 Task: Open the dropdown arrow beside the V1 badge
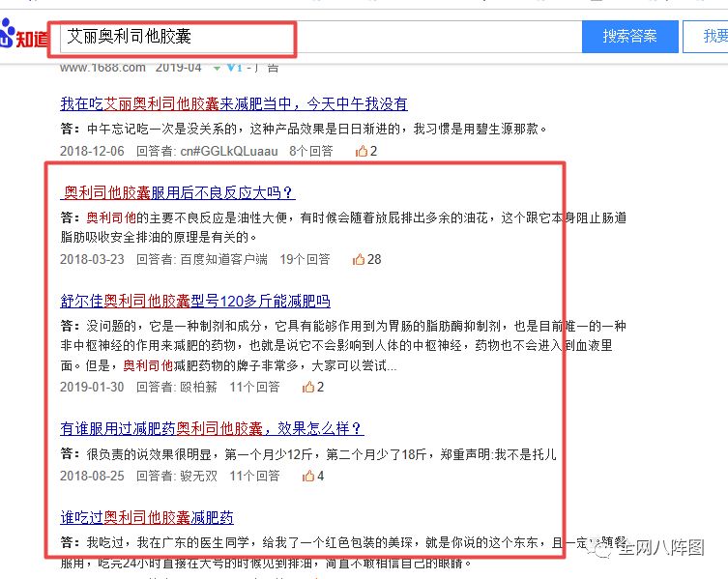pos(217,69)
